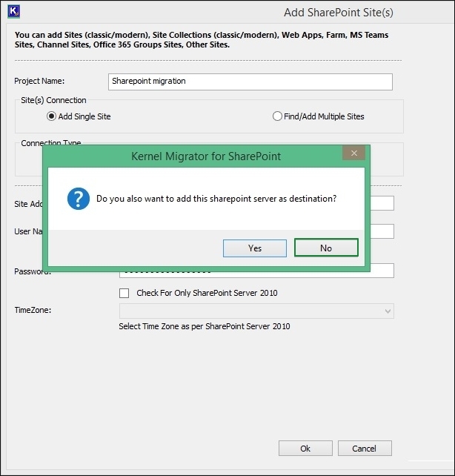Choose No in the confirmation dialog
The width and height of the screenshot is (455, 476).
(x=326, y=248)
